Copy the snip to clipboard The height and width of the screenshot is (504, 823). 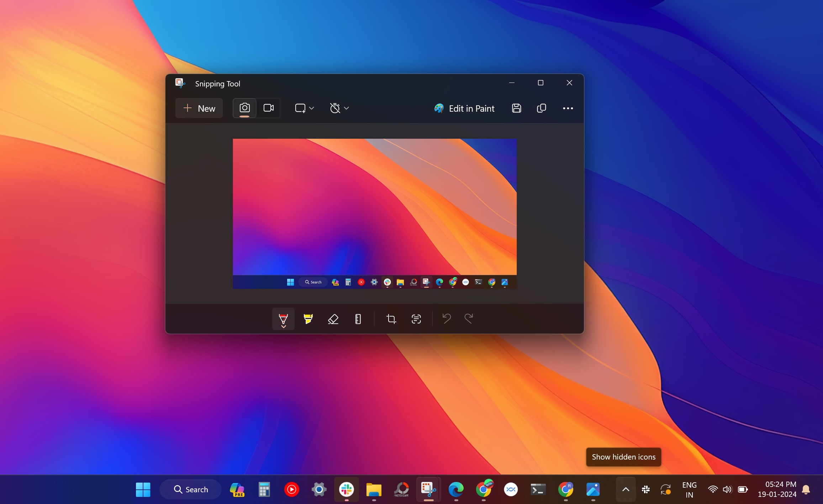(x=541, y=108)
